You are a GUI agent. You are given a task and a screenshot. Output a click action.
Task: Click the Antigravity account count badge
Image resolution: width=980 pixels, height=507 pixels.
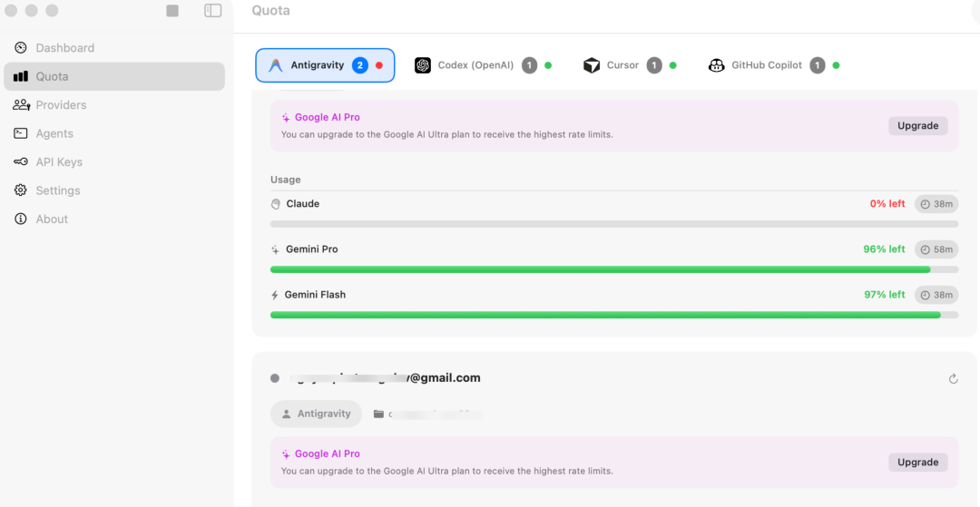(360, 65)
